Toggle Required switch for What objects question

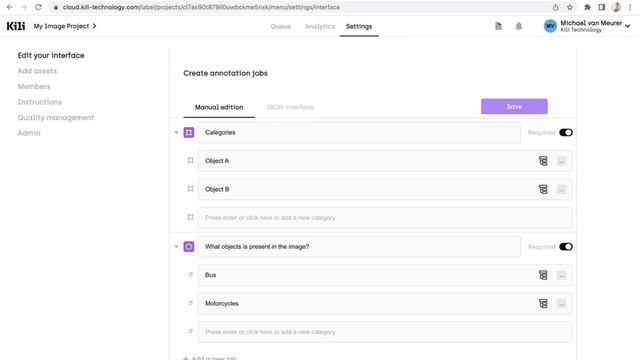566,247
